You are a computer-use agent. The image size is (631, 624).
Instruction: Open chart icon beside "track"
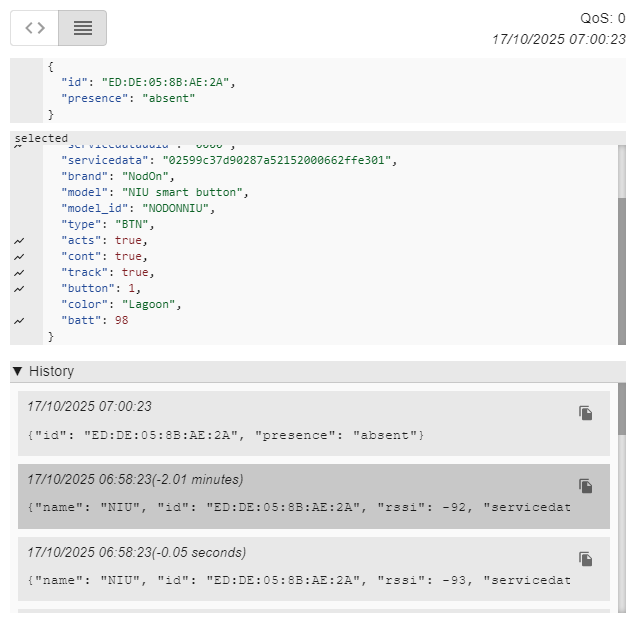click(18, 273)
